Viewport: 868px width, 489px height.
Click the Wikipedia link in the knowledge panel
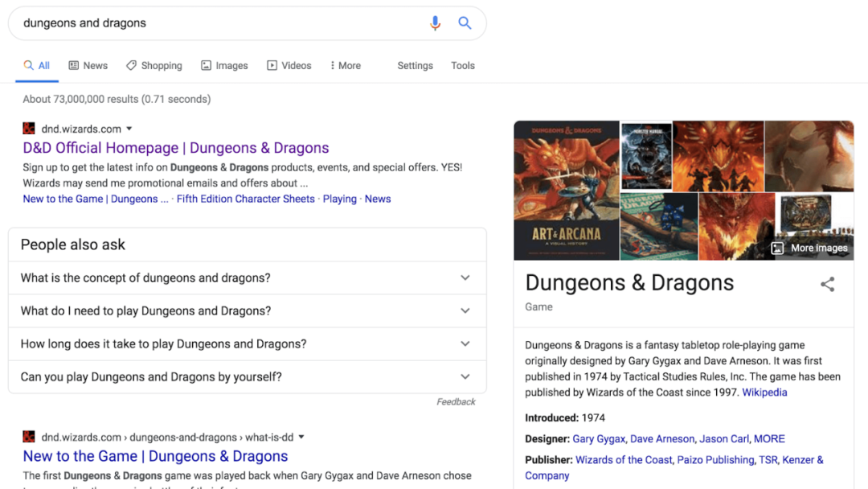[764, 392]
